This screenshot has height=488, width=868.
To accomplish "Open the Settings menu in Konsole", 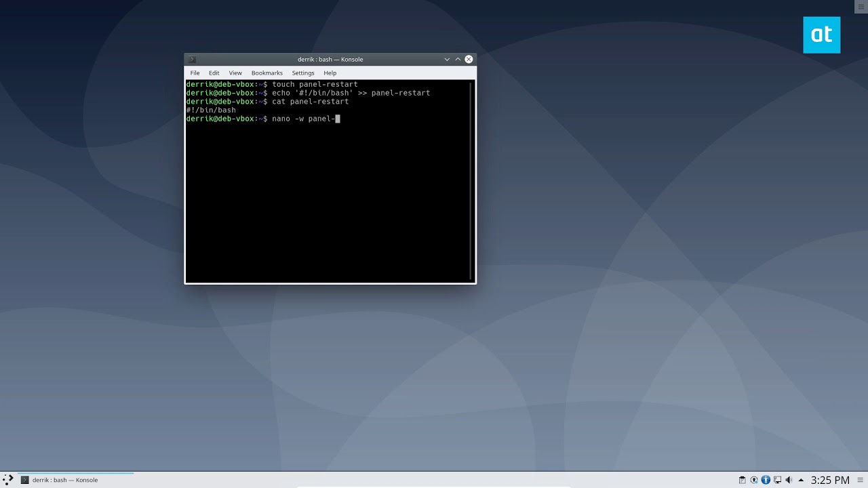I will coord(303,73).
